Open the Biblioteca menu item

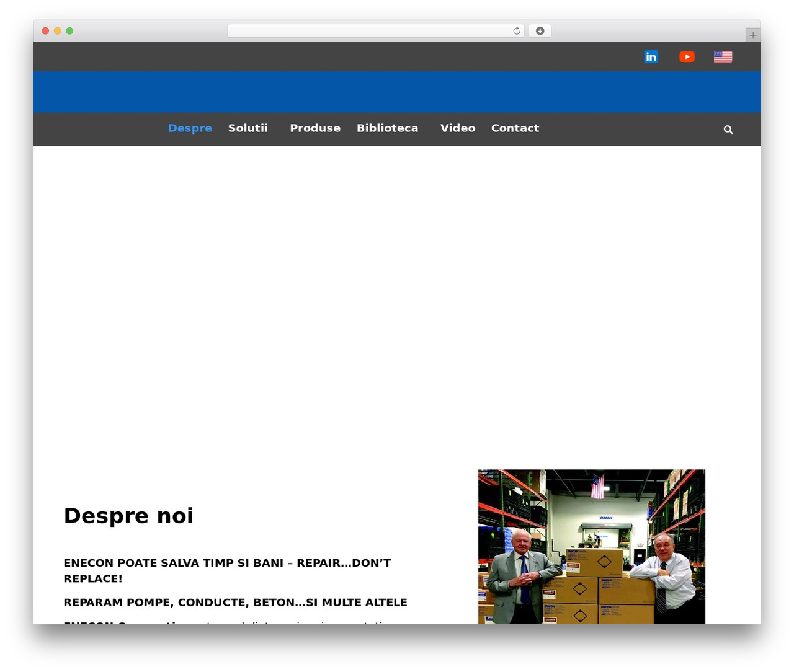[387, 128]
